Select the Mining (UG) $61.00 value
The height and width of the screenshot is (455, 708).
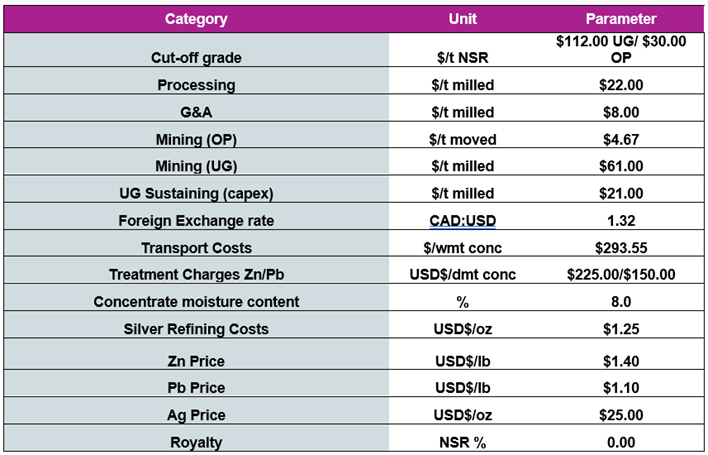point(620,166)
